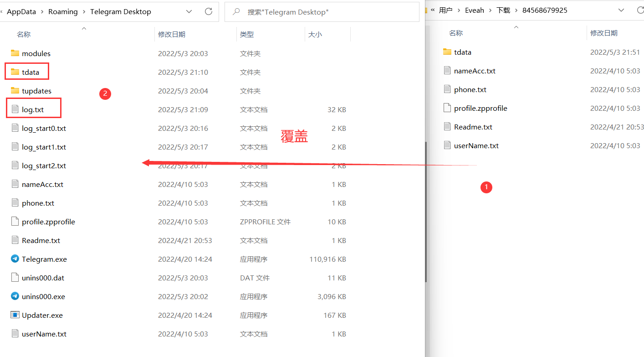Image resolution: width=644 pixels, height=357 pixels.
Task: Select the Updater.exe application icon
Action: pos(15,315)
